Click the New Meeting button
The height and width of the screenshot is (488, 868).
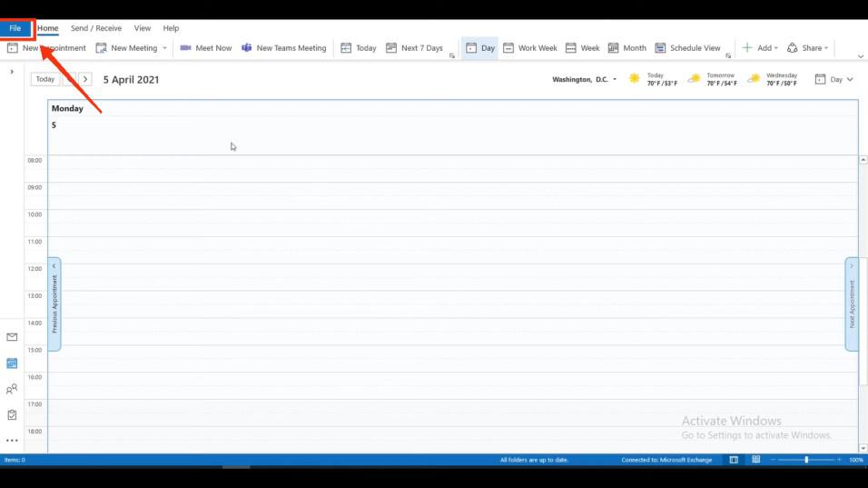pos(127,48)
